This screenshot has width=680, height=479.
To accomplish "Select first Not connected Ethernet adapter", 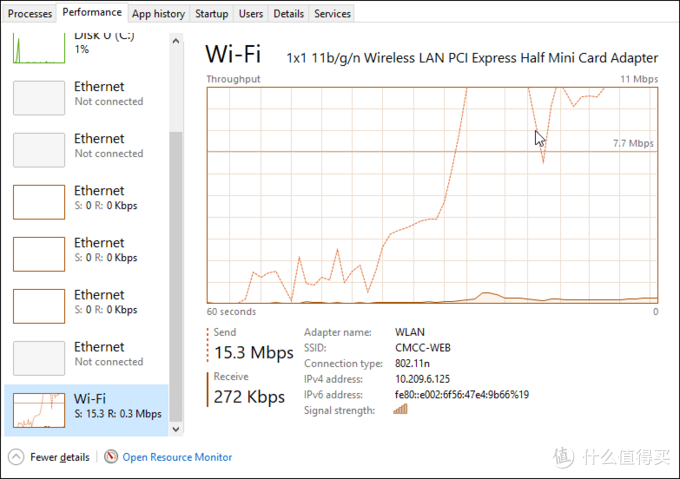I will coord(86,98).
